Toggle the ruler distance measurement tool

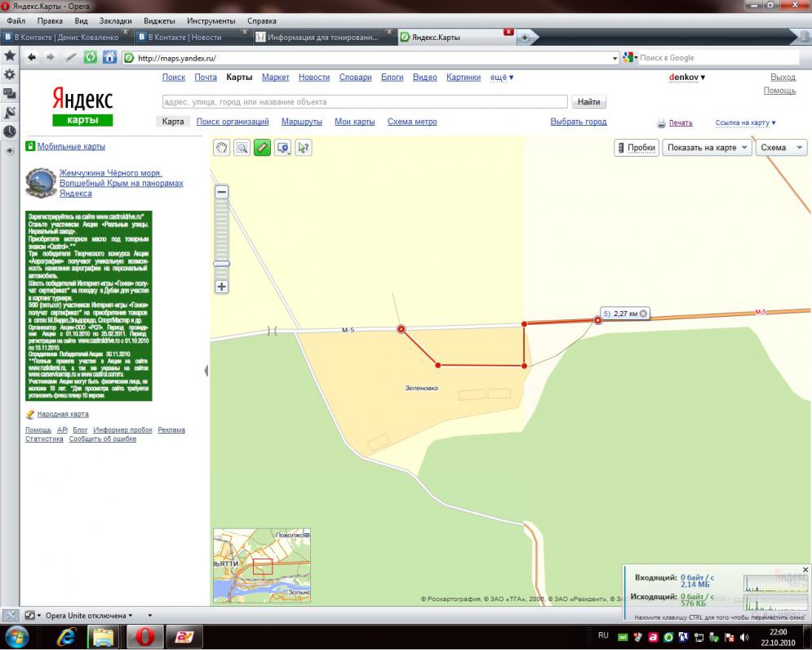tap(262, 148)
